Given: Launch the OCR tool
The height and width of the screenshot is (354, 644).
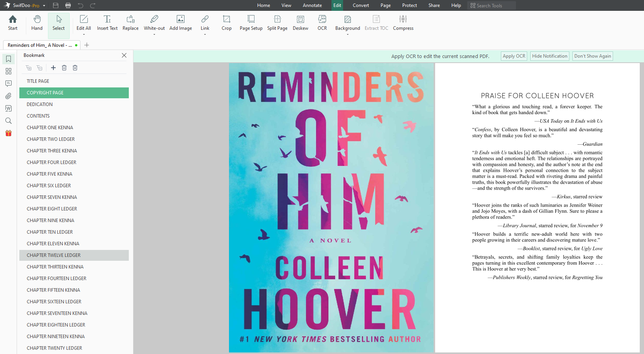Looking at the screenshot, I should point(322,23).
